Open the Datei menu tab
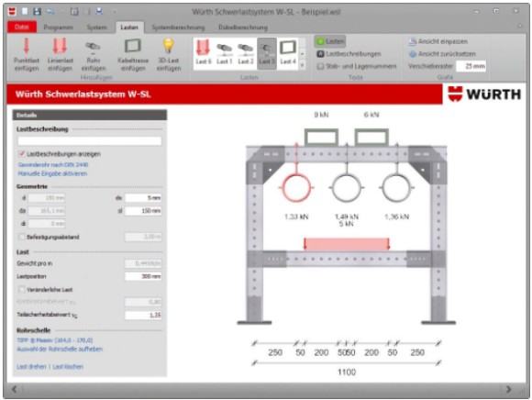532x400 pixels. tap(22, 27)
